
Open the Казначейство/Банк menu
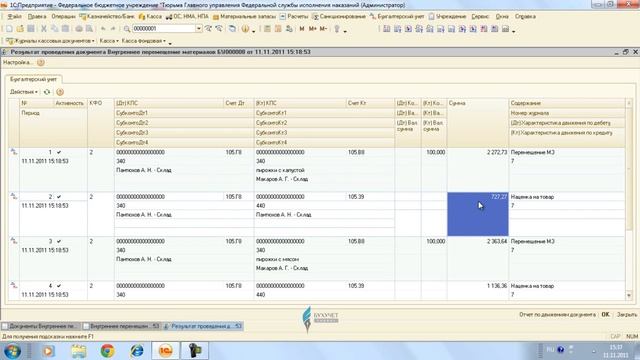point(107,17)
